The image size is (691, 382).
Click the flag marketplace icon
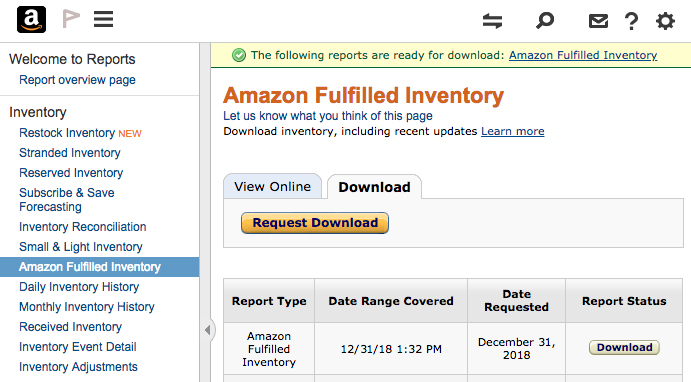coord(71,19)
